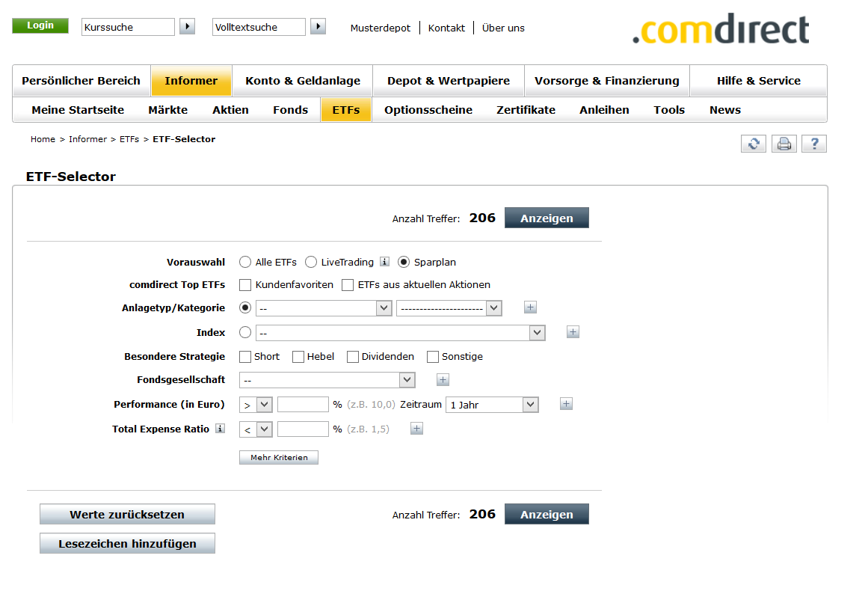The image size is (868, 594).
Task: Go to Anleihen submenu item
Action: tap(605, 110)
